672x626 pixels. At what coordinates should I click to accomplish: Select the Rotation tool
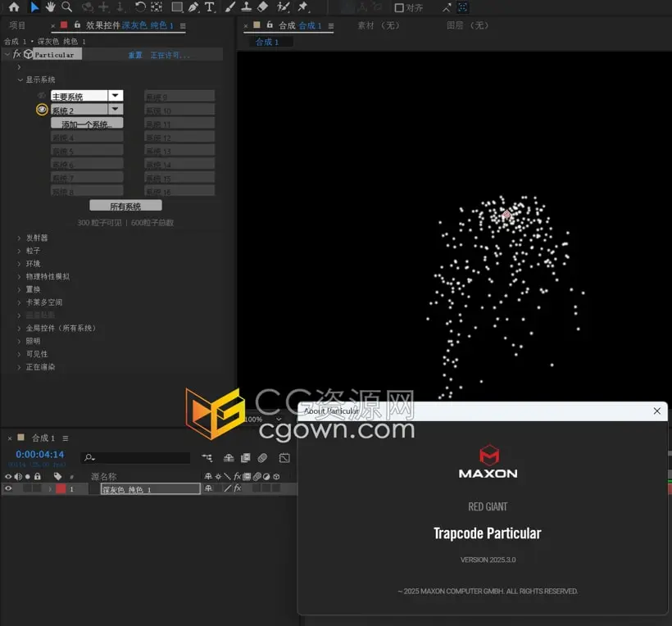click(x=140, y=7)
